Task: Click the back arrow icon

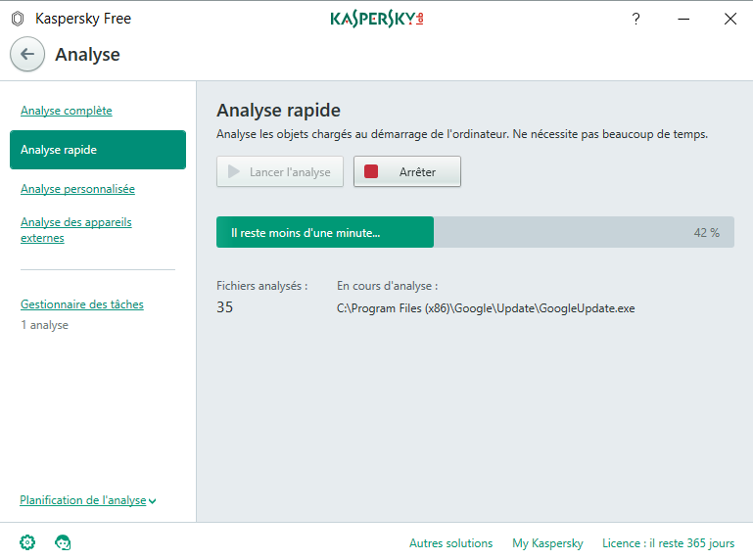Action: tap(27, 54)
